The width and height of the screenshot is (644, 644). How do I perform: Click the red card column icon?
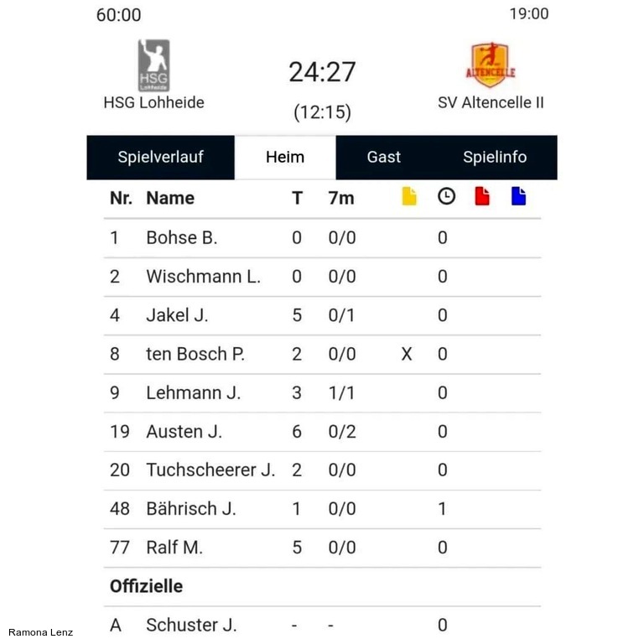tap(482, 196)
